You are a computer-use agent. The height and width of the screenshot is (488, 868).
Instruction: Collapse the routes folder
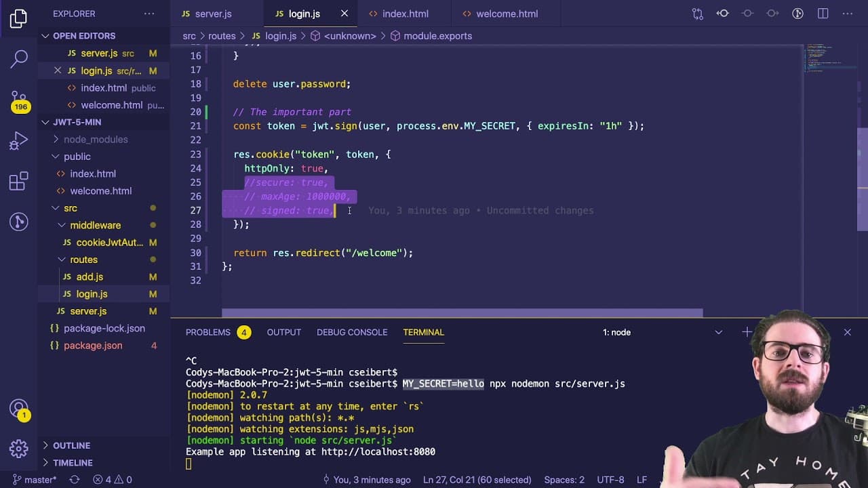click(x=83, y=260)
